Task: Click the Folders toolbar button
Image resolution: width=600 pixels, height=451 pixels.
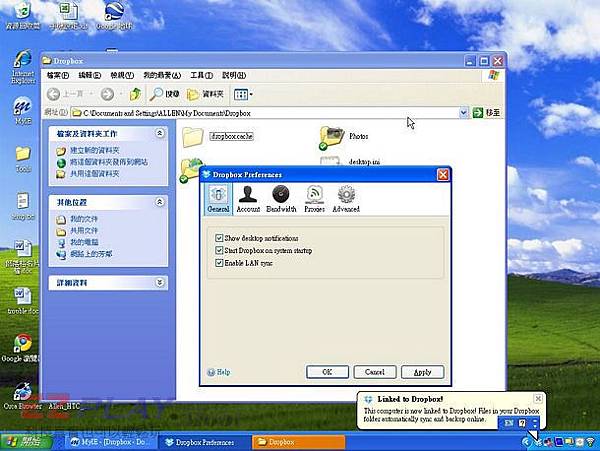Action: pyautogui.click(x=205, y=94)
